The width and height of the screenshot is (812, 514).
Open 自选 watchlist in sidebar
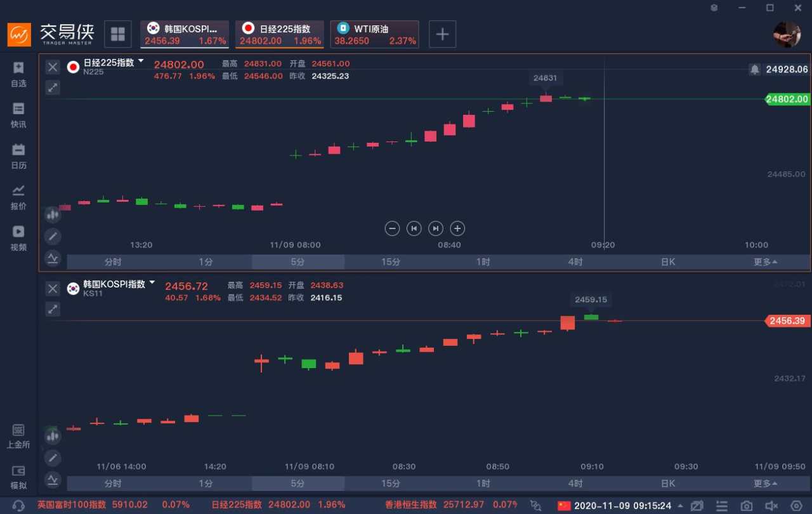pos(18,74)
